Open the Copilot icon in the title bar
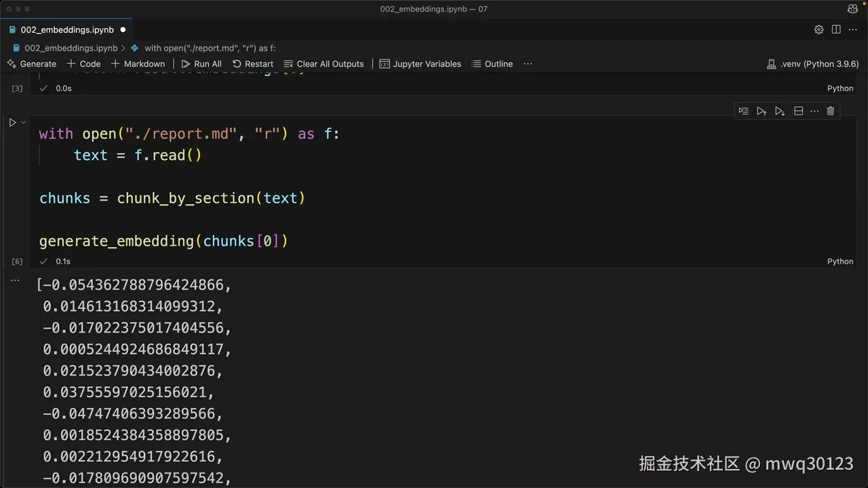 coord(852,9)
